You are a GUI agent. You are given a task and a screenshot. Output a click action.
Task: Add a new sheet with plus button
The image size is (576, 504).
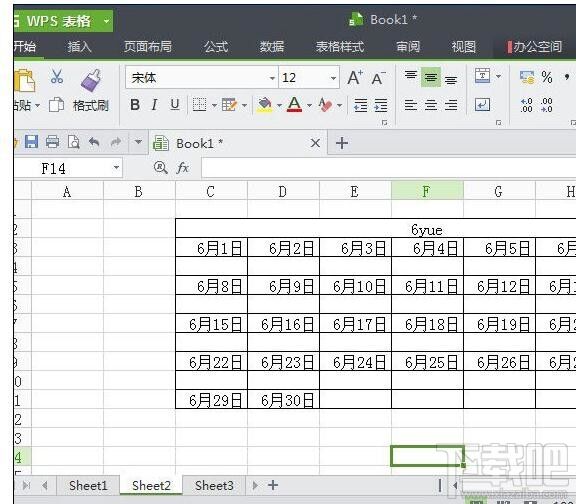[x=273, y=485]
